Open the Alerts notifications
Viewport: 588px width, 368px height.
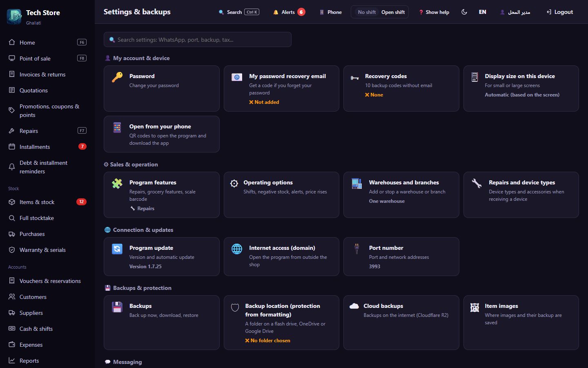289,12
